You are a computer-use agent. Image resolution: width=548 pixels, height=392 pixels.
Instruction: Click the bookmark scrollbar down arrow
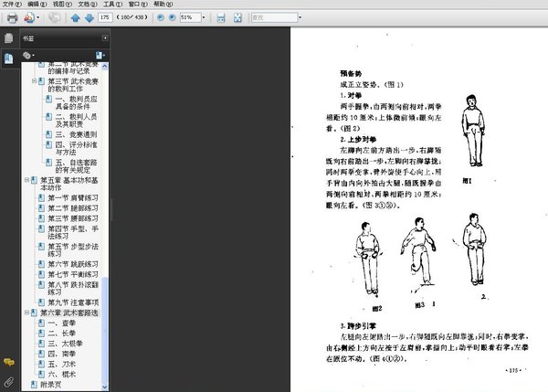105,387
